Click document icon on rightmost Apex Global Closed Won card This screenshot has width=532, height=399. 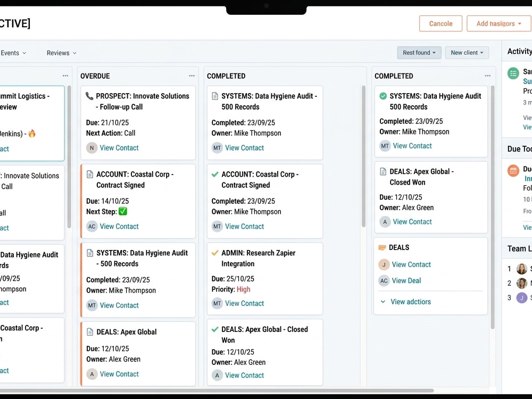pos(383,172)
